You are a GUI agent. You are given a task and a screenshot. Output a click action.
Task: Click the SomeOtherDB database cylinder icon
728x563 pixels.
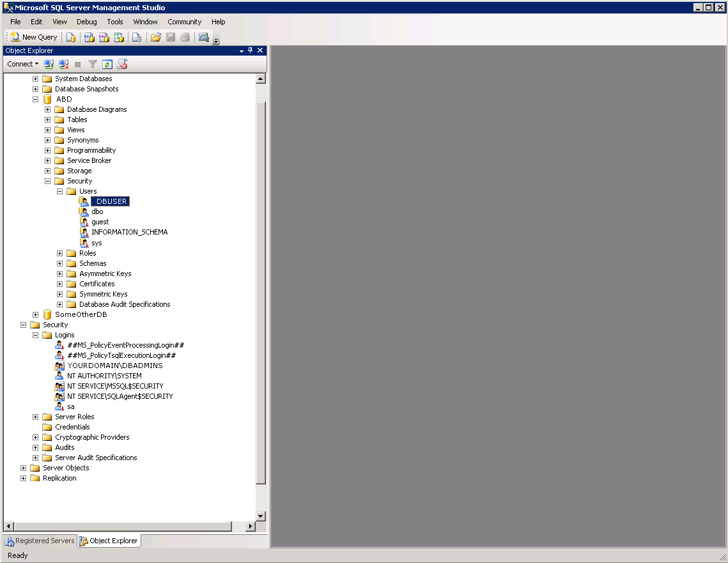click(47, 314)
